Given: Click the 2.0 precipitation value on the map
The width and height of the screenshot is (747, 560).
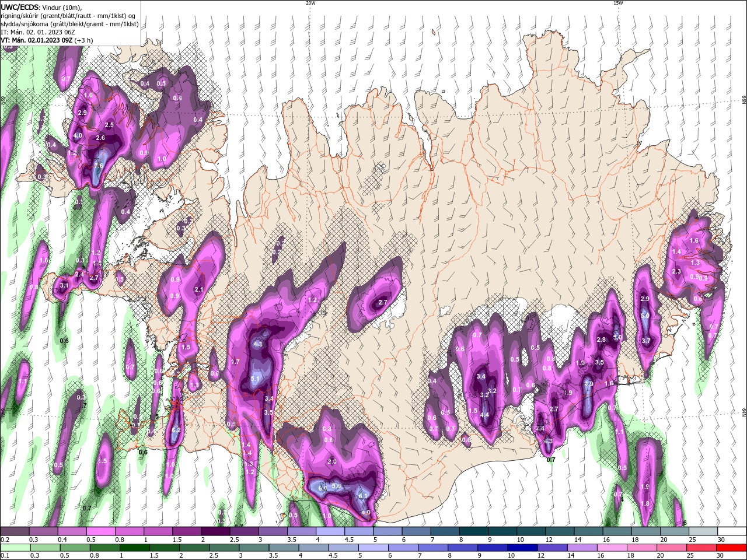Looking at the screenshot, I should pos(332,461).
